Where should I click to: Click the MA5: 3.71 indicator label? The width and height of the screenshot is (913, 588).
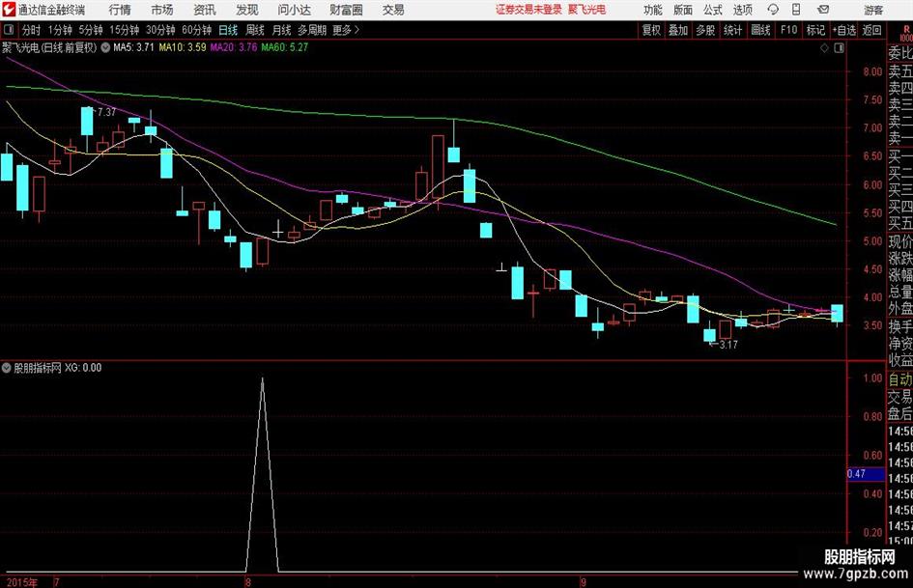click(133, 47)
